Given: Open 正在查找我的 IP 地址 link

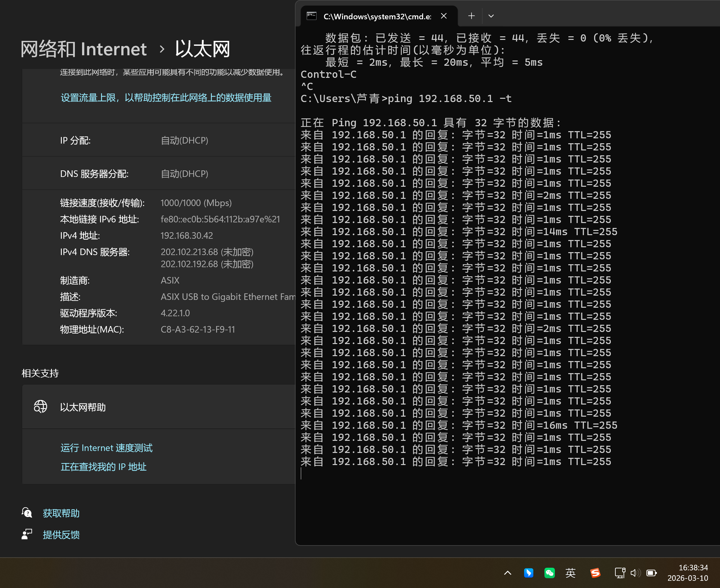Looking at the screenshot, I should [103, 467].
